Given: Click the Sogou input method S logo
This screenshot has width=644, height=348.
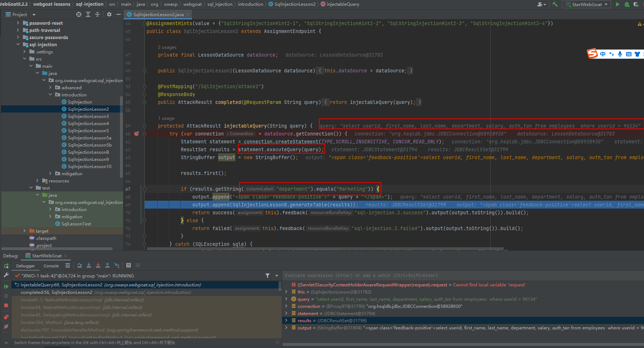Looking at the screenshot, I should (x=592, y=54).
